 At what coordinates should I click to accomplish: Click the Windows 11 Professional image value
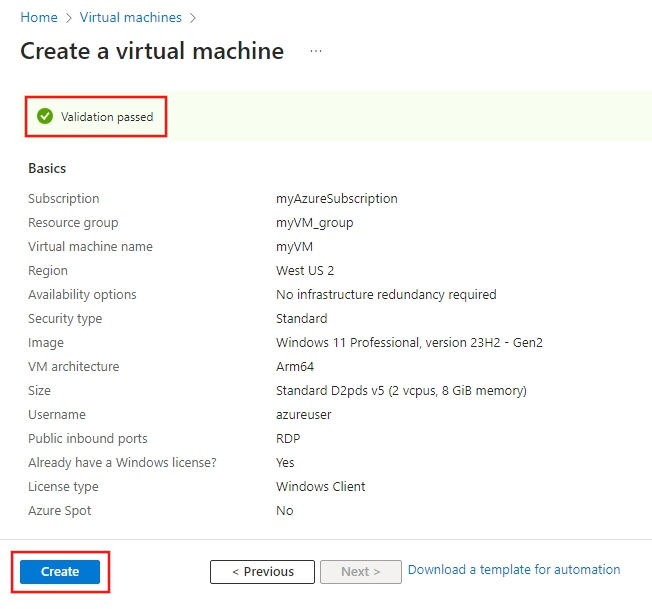pyautogui.click(x=409, y=343)
